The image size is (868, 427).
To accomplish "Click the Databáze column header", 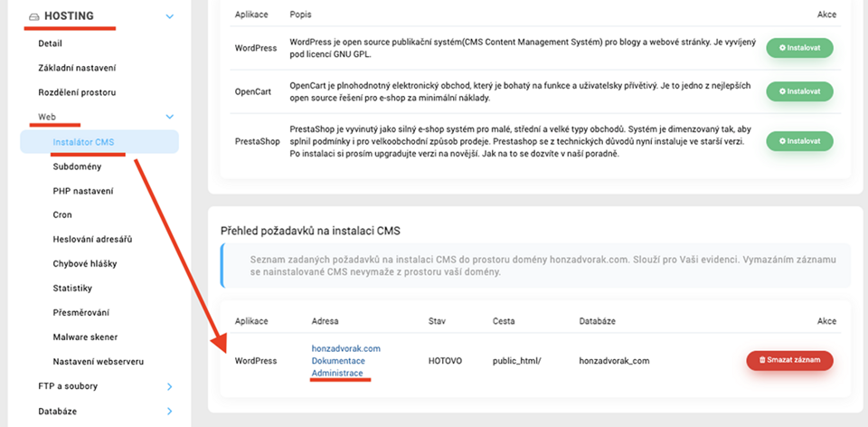I will click(598, 321).
